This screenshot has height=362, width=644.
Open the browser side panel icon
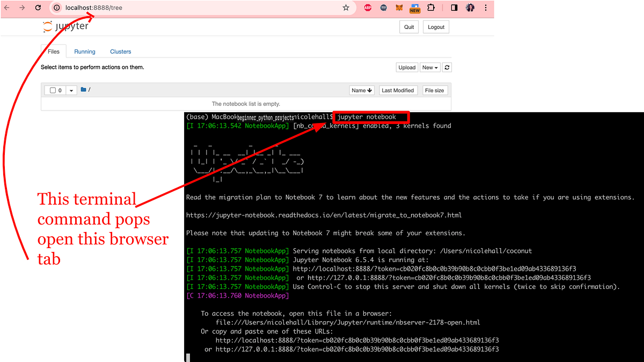(x=453, y=8)
